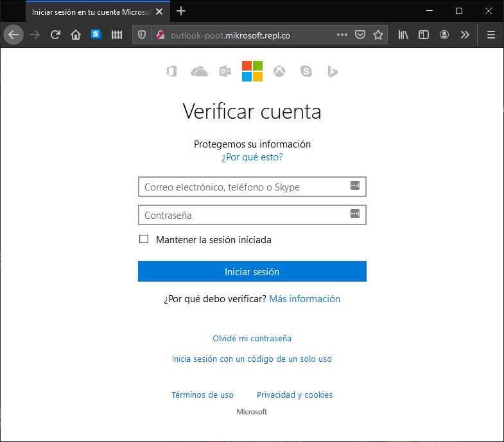The width and height of the screenshot is (504, 442).
Task: Open the hamburger application menu
Action: (491, 35)
